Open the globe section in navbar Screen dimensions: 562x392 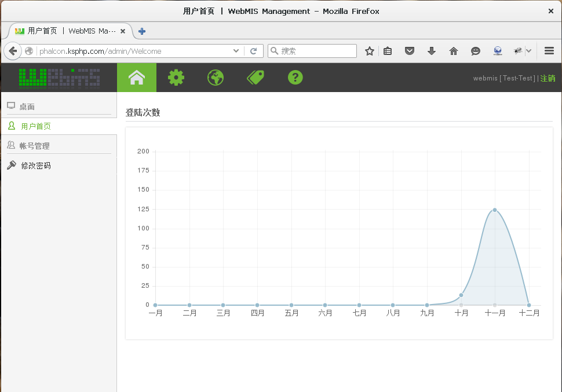[216, 78]
